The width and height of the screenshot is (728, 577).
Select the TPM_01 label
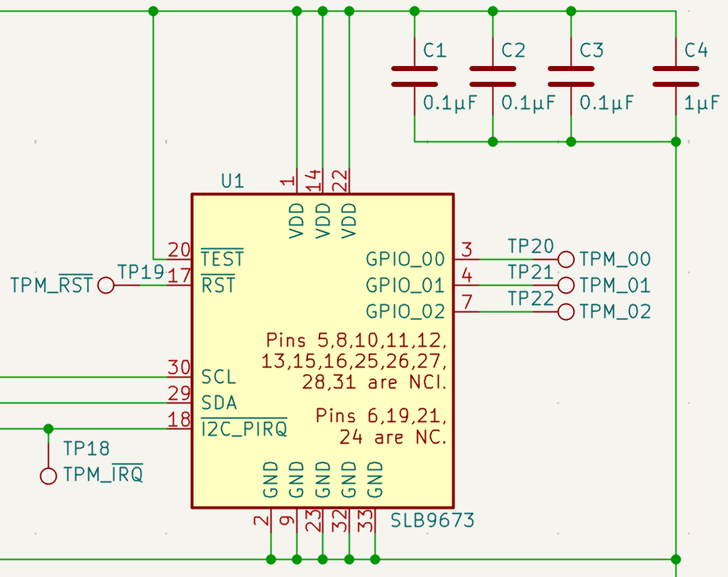pyautogui.click(x=615, y=285)
